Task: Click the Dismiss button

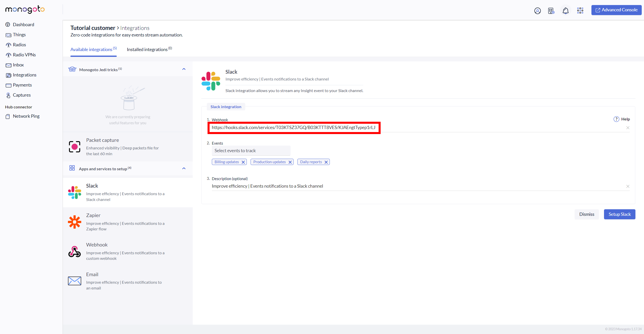Action: (x=587, y=214)
